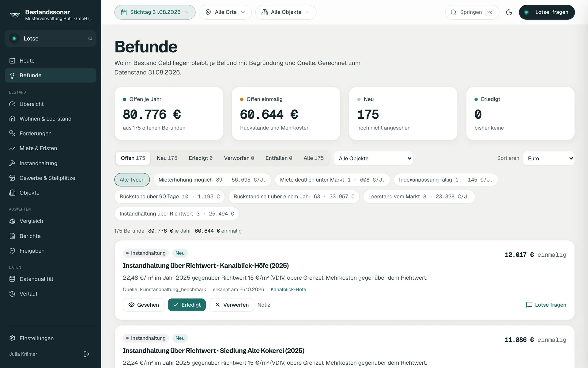Click the Gewerbe & Stellplätze store icon
This screenshot has height=368, width=588.
point(12,178)
